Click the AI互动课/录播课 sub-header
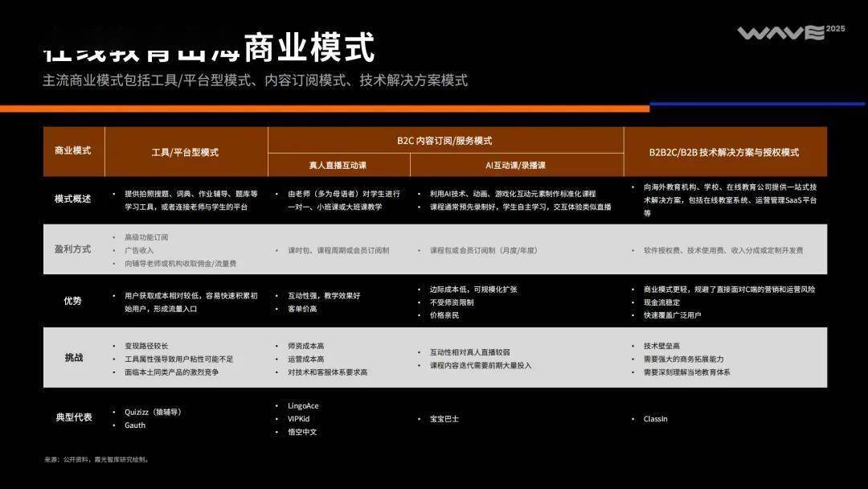 515,165
